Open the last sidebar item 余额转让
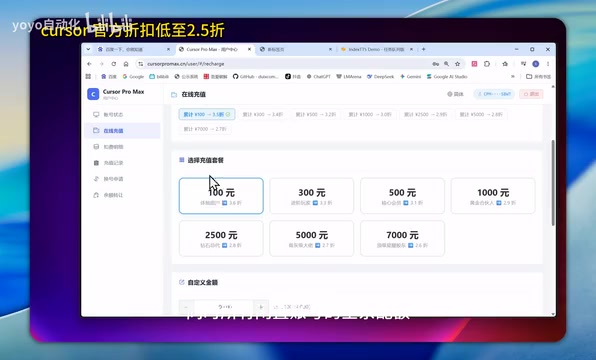The image size is (596, 360). click(x=123, y=195)
